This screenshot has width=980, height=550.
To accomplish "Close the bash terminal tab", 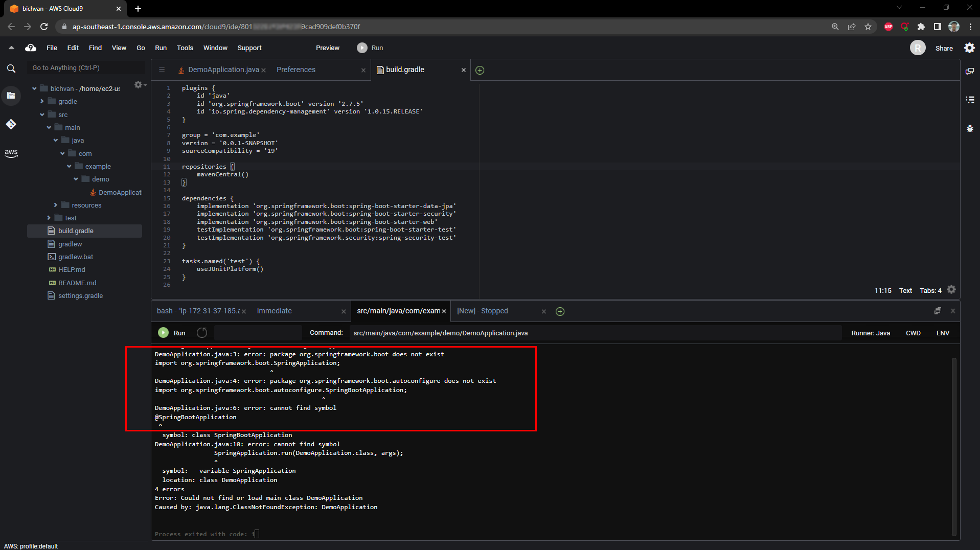I will pos(244,311).
